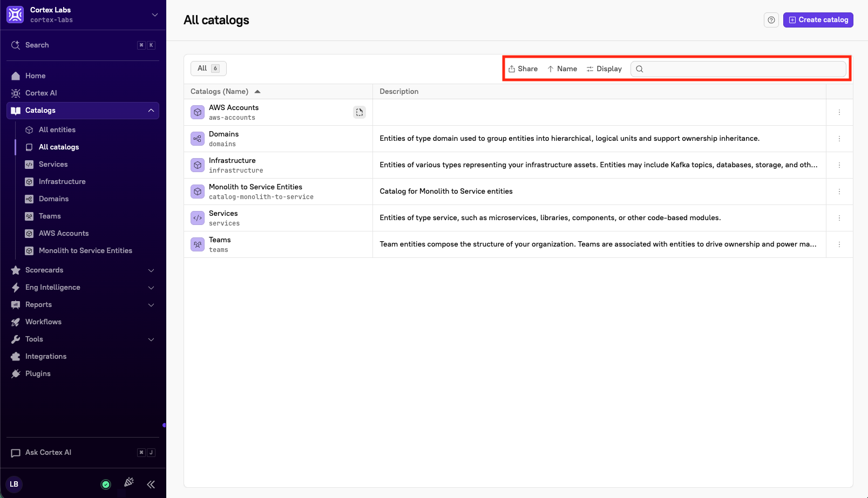This screenshot has height=498, width=868.
Task: Click the icon in the AWS Accounts row
Action: pos(360,112)
